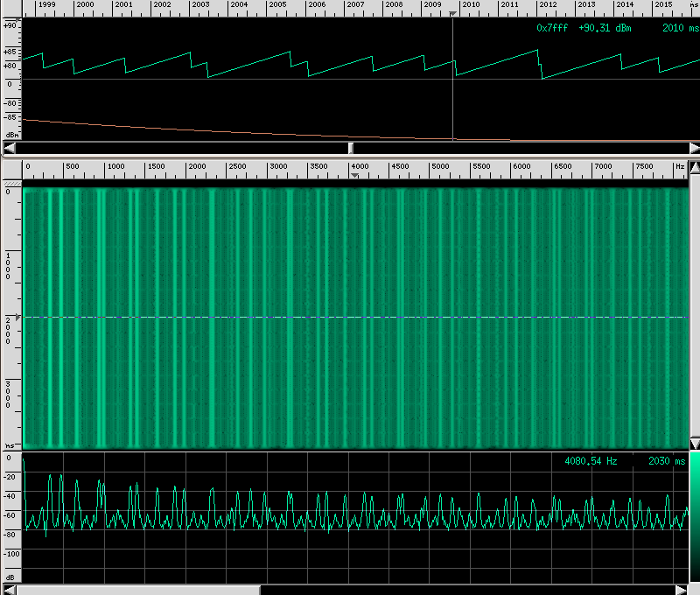Click the 4080.54 Hz readout in spectrum
Screen dimensions: 700x595
(591, 461)
